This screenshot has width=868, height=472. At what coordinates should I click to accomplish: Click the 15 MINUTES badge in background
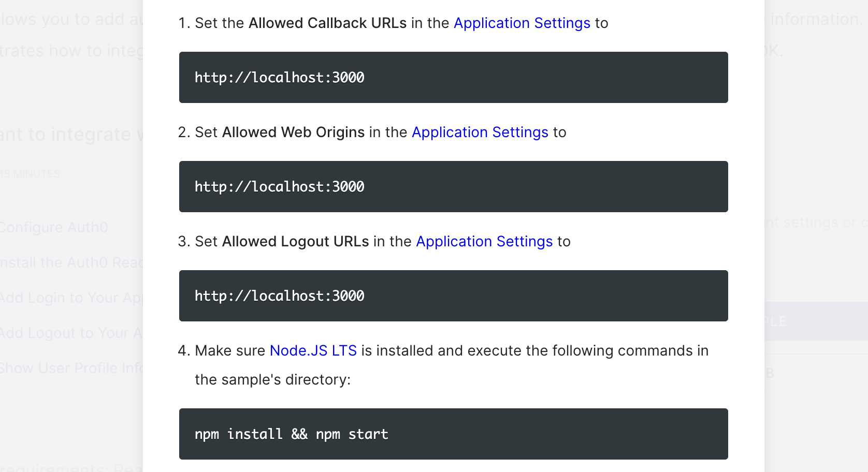click(x=28, y=173)
